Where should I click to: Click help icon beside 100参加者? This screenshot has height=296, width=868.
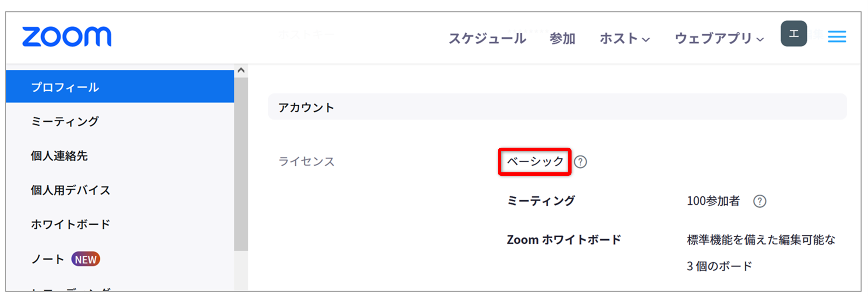coord(760,201)
